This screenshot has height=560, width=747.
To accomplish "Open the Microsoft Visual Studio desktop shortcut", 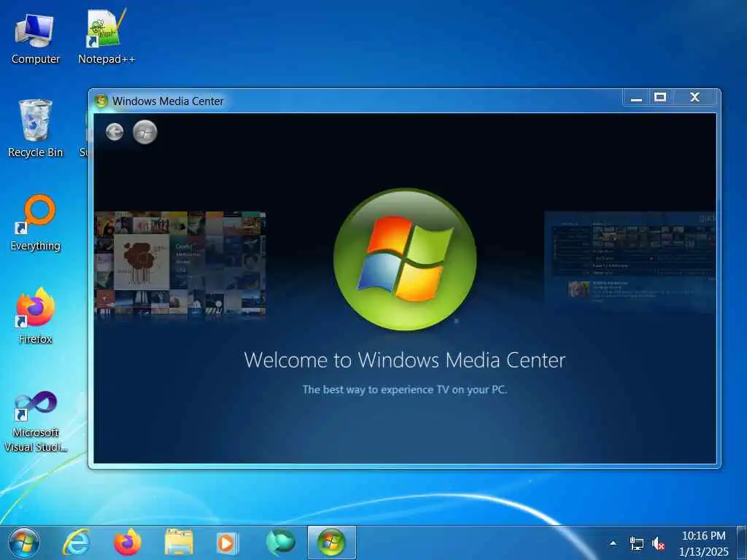I will pyautogui.click(x=35, y=422).
